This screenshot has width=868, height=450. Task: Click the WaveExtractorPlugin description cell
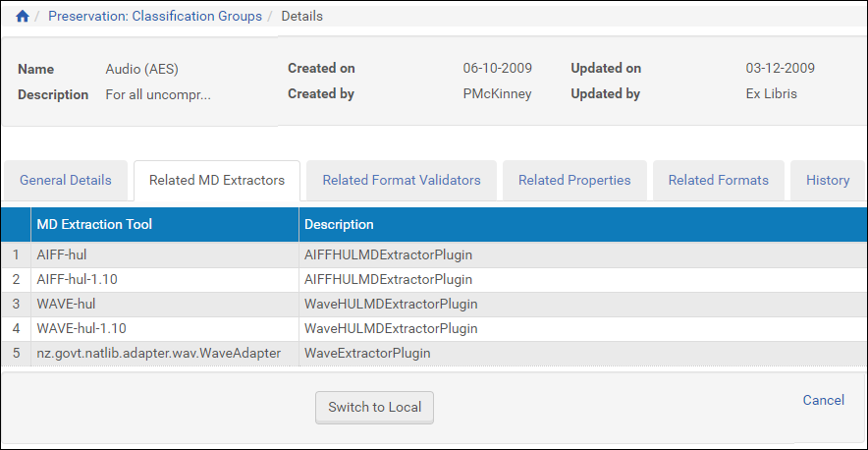pos(367,354)
